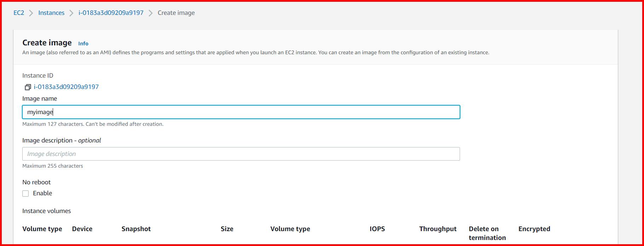Click the Snapshot column header

[136, 229]
